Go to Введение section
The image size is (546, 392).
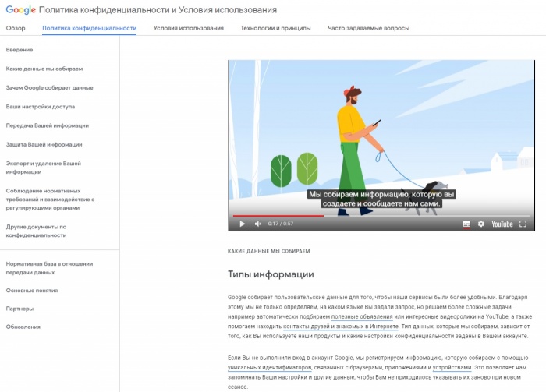click(x=19, y=50)
